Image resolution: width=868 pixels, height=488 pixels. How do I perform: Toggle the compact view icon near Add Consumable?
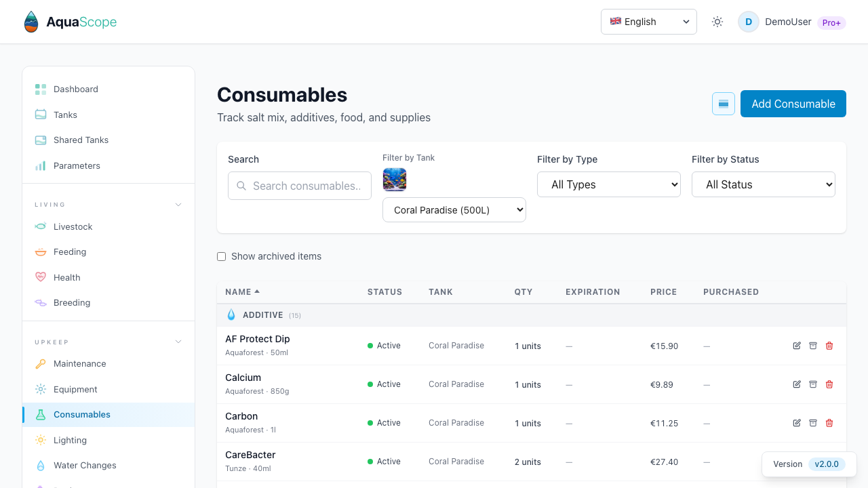point(723,104)
